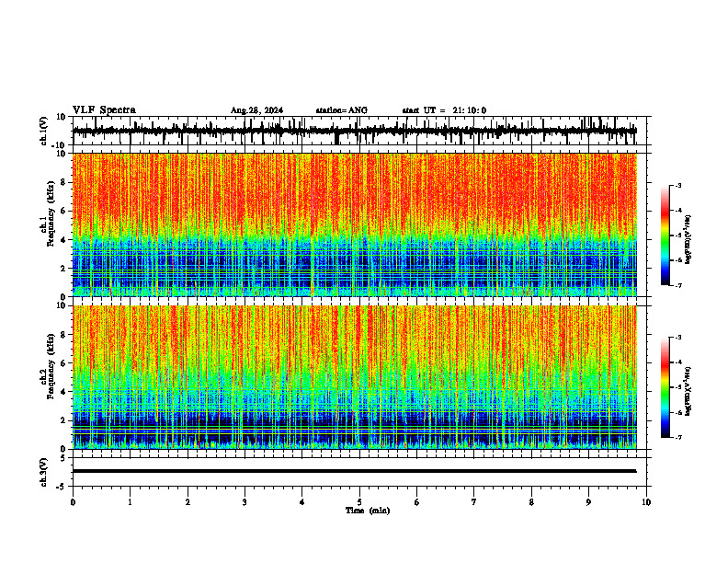Click the "-5" tick on the ch.3(V) axis
The width and height of the screenshot is (728, 563).
point(62,487)
